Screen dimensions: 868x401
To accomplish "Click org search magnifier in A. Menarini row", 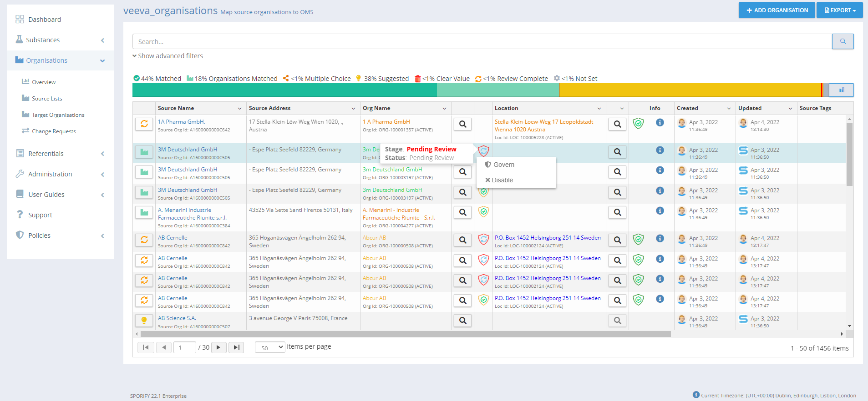I will point(462,212).
